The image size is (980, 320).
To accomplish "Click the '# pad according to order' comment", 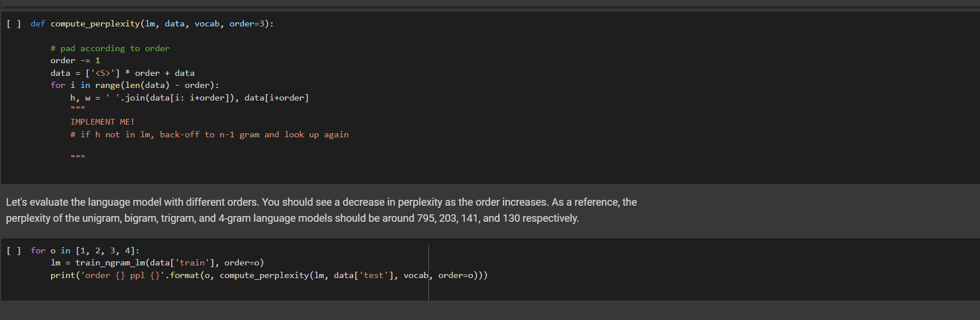I will pos(110,49).
